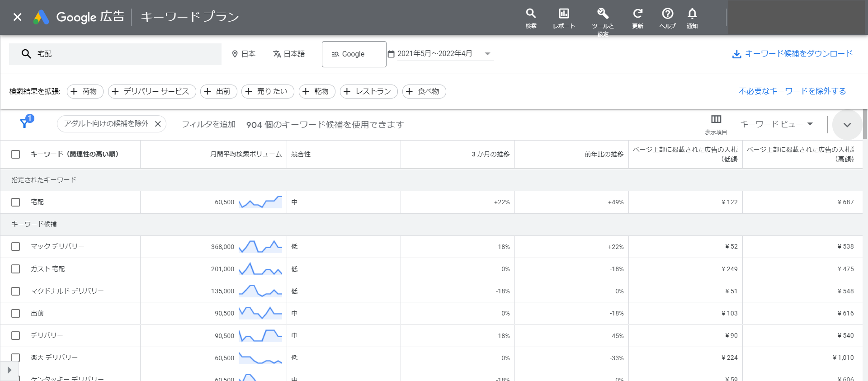Change the 日本語 language setting
The width and height of the screenshot is (868, 381).
(x=289, y=54)
